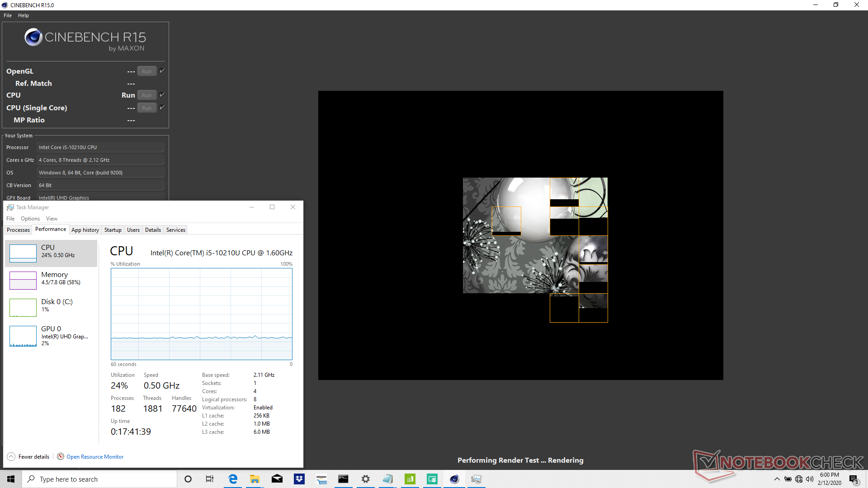Toggle the CPU test checkbox

pos(162,95)
